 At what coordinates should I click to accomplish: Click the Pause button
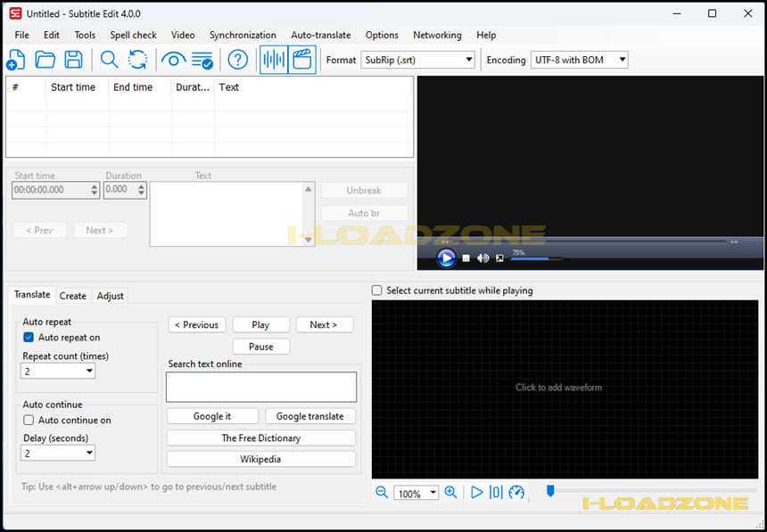click(261, 347)
